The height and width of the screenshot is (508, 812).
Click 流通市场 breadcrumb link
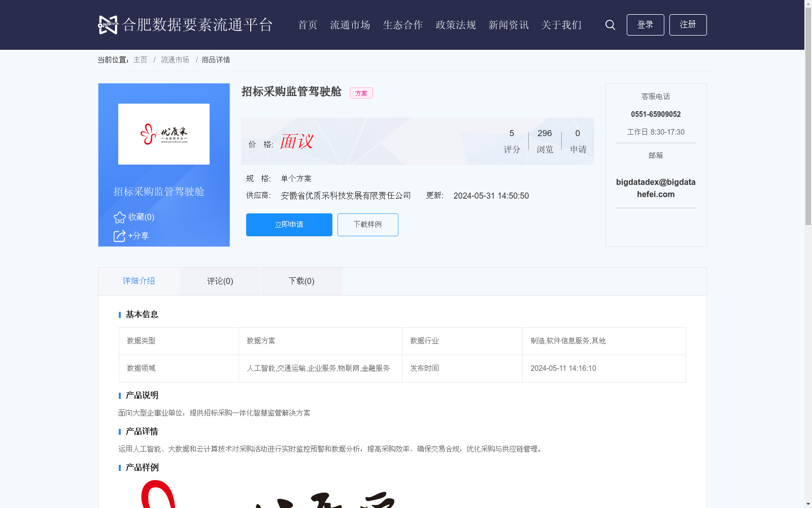(x=175, y=60)
